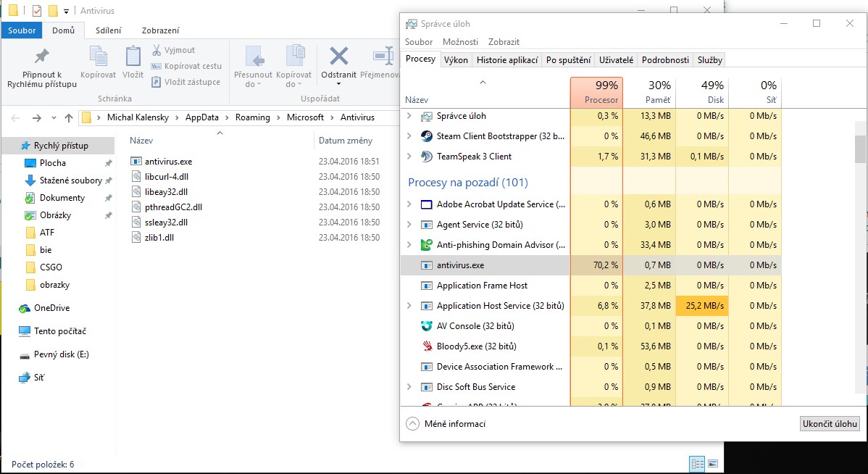868x474 pixels.
Task: Switch to large icons view in status bar
Action: point(713,463)
